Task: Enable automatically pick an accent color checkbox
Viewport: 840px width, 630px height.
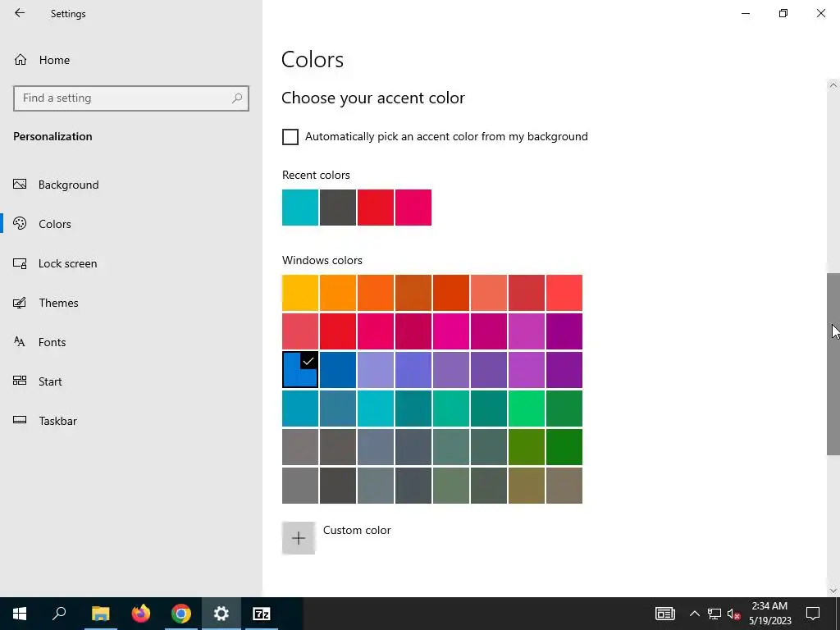Action: click(x=290, y=137)
